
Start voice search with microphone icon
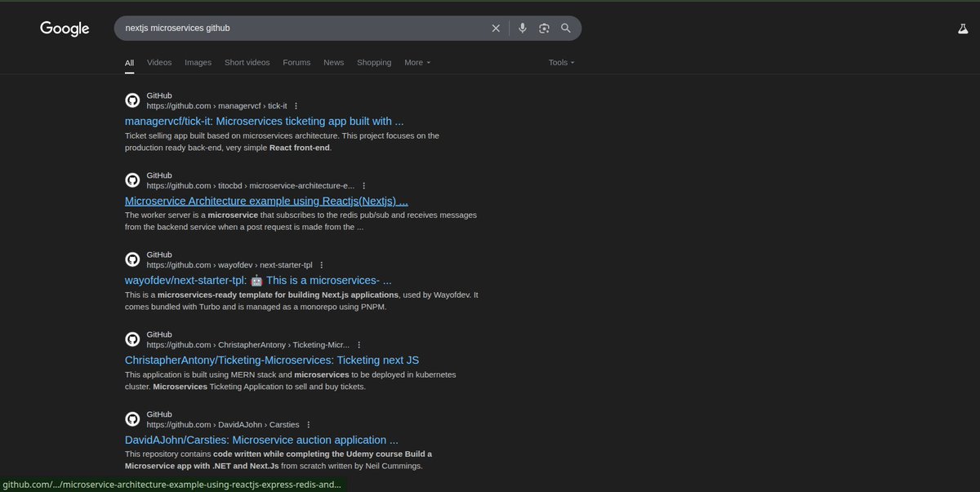pos(523,28)
